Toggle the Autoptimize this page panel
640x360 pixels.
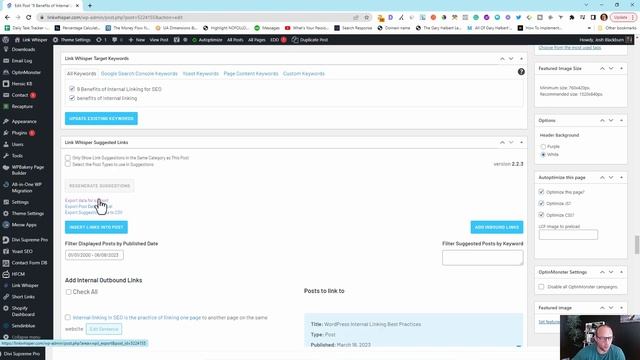[621, 178]
